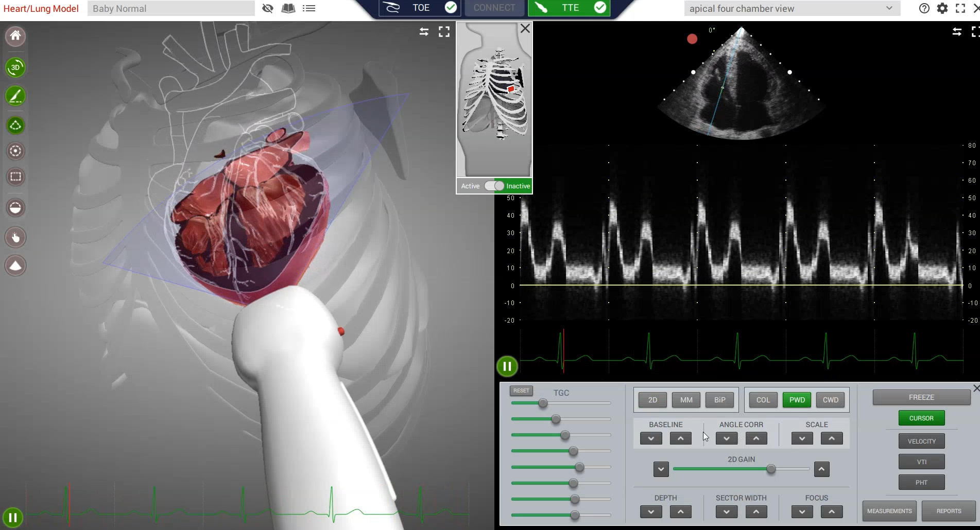
Task: Increase SCALE with up arrow
Action: 832,438
